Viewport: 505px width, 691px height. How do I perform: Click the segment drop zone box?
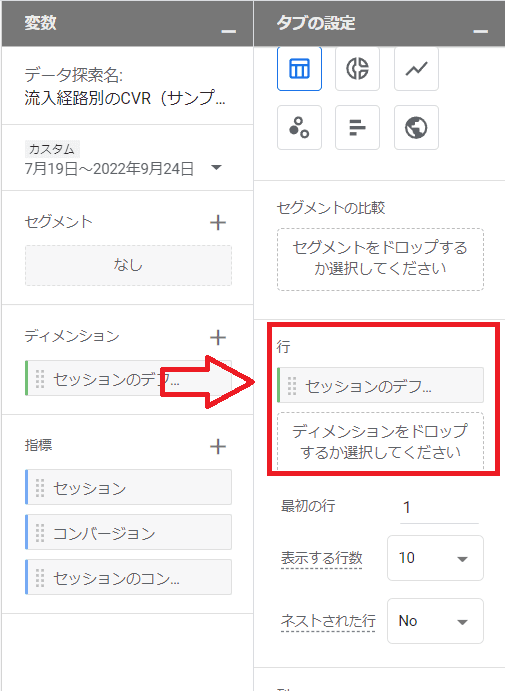click(x=380, y=259)
